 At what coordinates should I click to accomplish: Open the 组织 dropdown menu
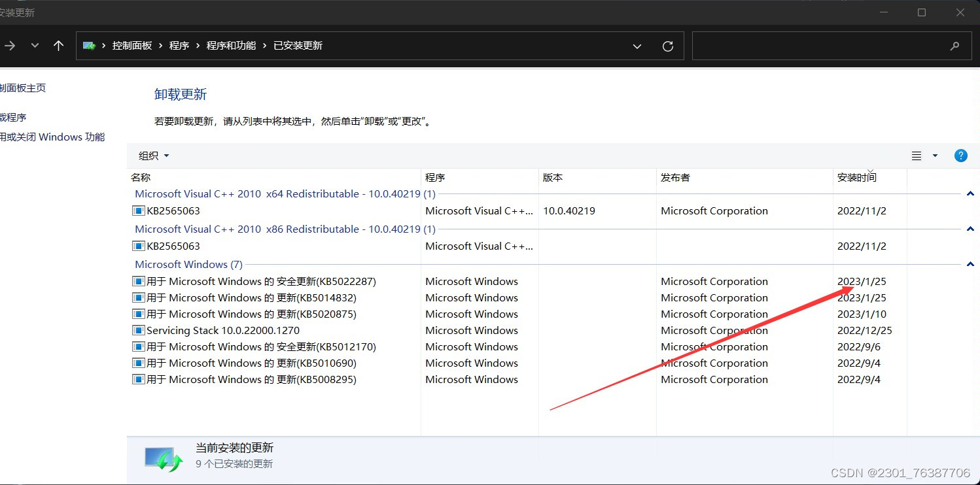coord(154,156)
